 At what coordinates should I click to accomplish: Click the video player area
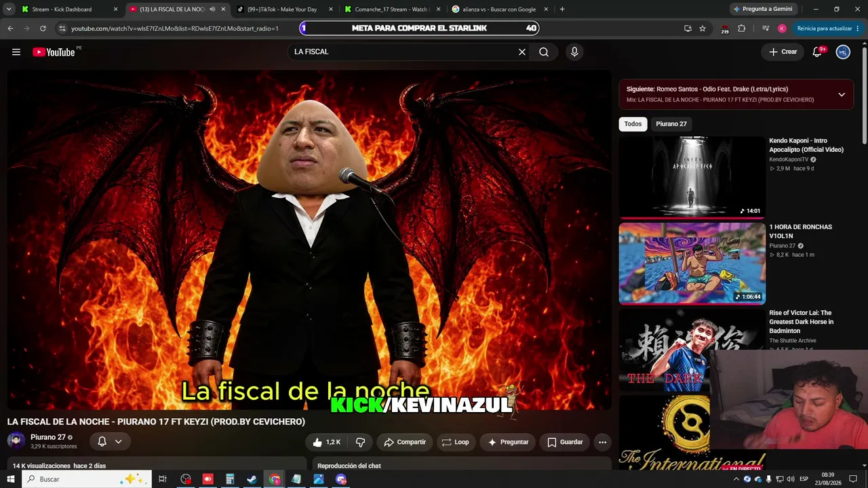click(x=309, y=240)
